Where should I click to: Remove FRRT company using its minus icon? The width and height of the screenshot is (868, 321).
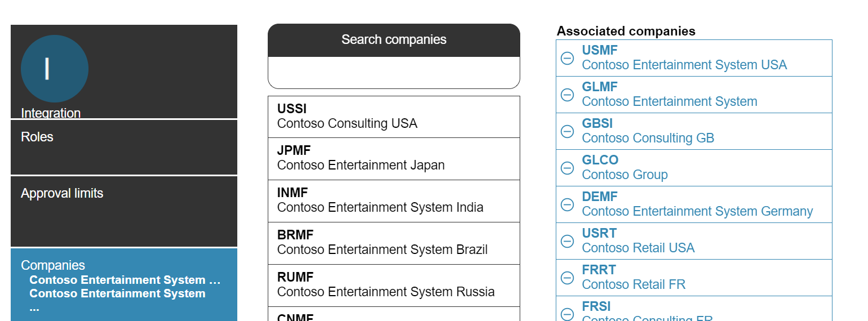pyautogui.click(x=568, y=278)
